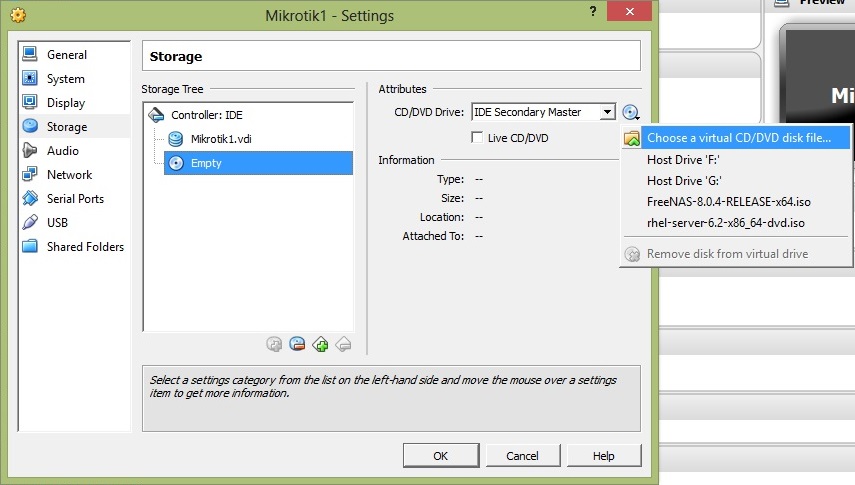The image size is (855, 485).
Task: Click the CD disk chooser icon beside drive dropdown
Action: coord(630,112)
